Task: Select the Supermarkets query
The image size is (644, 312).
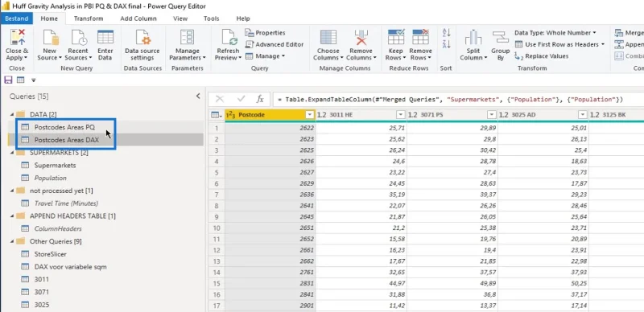Action: point(55,166)
